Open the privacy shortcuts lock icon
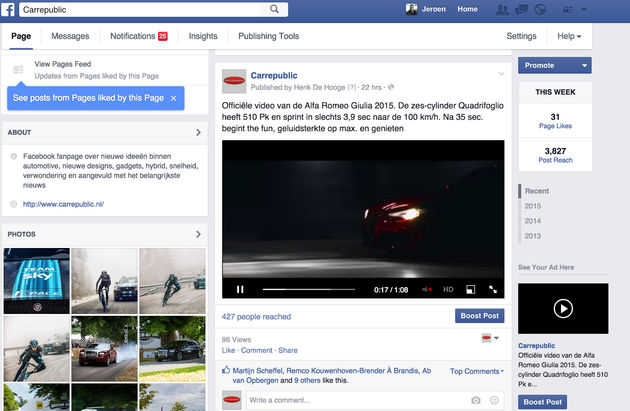Screen dimensions: 630x411 [x=568, y=10]
